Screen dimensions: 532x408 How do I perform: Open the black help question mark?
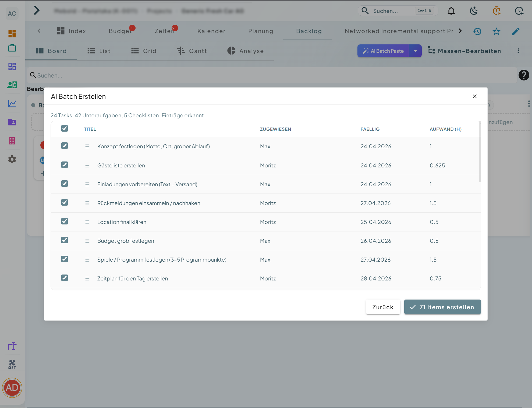click(524, 75)
